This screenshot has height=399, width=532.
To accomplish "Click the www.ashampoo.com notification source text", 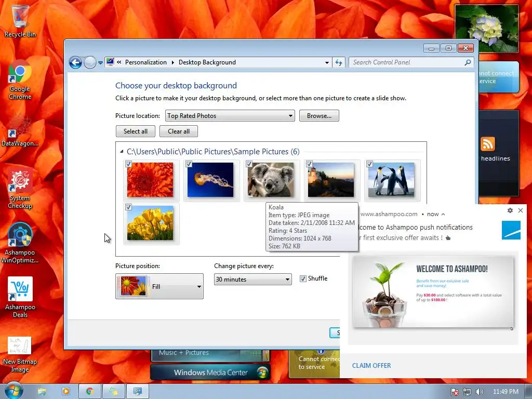I will [389, 214].
